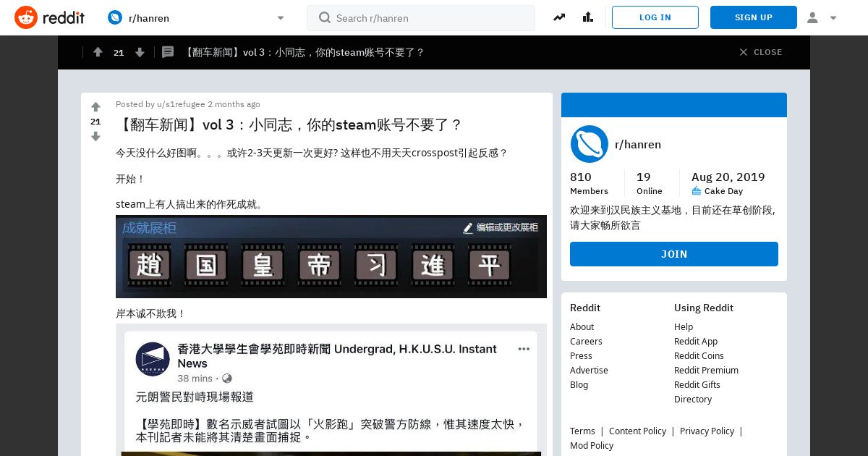Open the Reddit Gifts link
This screenshot has height=456, width=868.
pos(697,384)
